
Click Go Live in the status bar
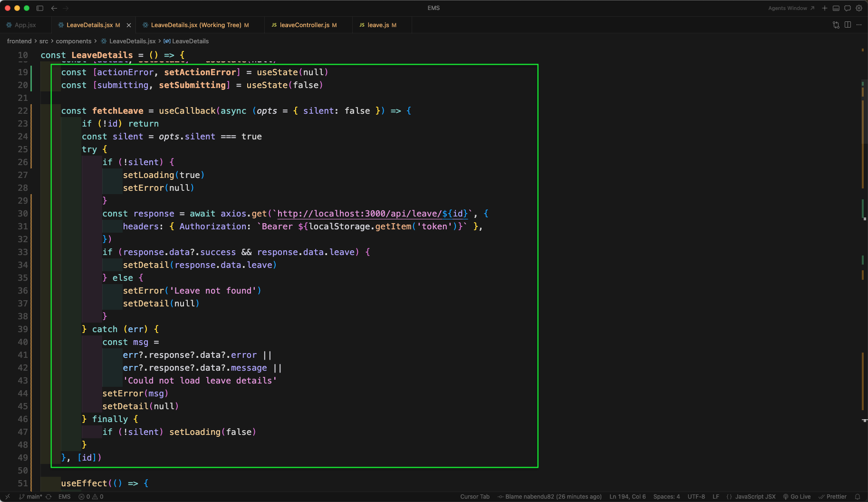click(797, 497)
